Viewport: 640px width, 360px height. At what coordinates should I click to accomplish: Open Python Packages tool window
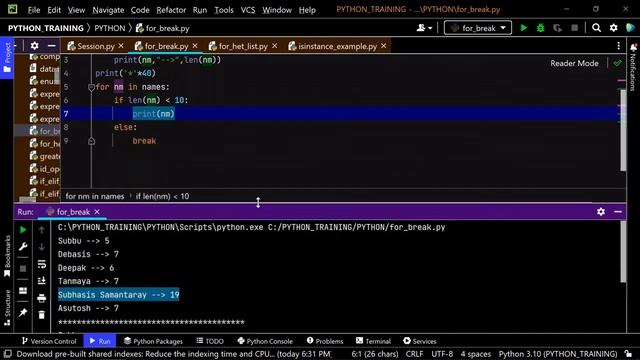click(x=153, y=341)
